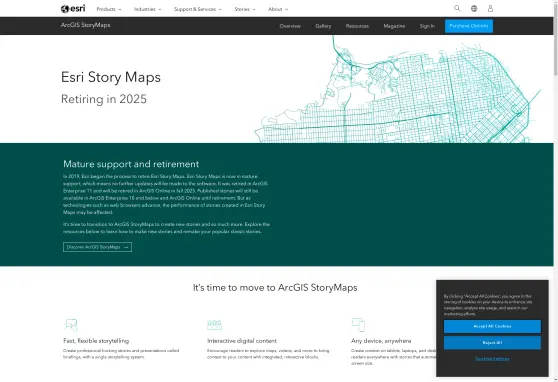The image size is (558, 382).
Task: Click the Interactive digital content icon
Action: pos(215,325)
